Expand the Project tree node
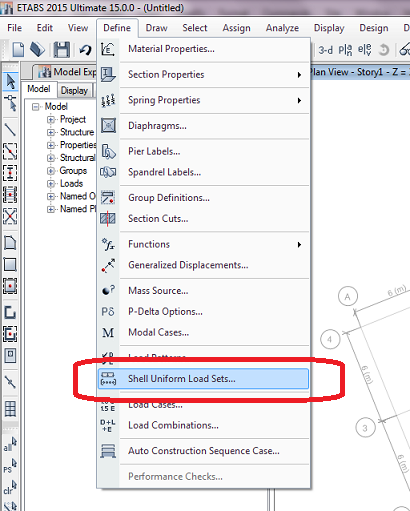This screenshot has height=511, width=410. coord(51,120)
